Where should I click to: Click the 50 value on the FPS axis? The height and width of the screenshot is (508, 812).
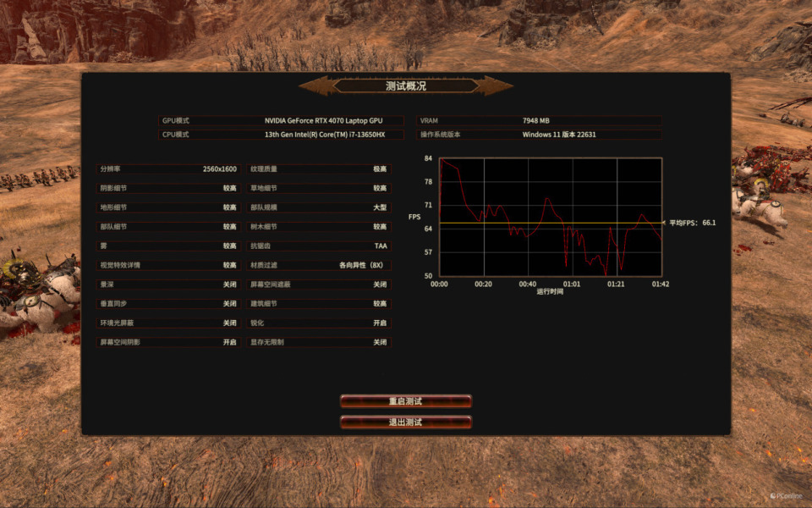pos(428,276)
